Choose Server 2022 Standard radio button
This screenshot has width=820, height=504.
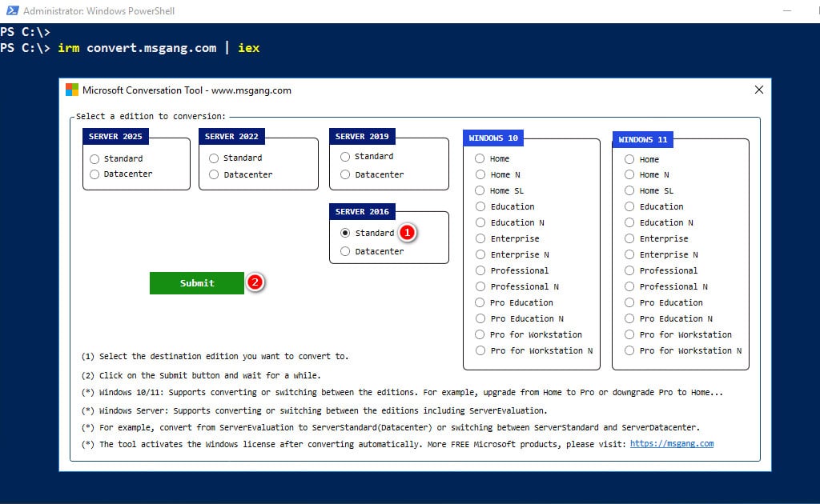pos(214,158)
